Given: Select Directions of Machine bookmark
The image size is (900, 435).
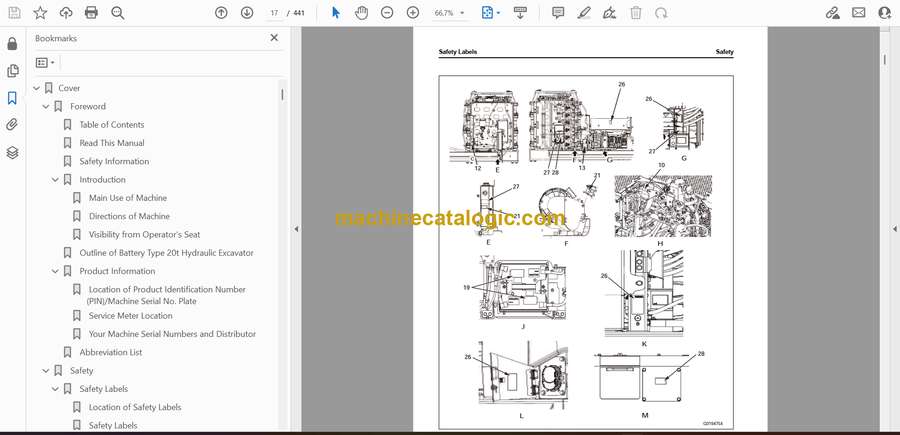Looking at the screenshot, I should 129,216.
